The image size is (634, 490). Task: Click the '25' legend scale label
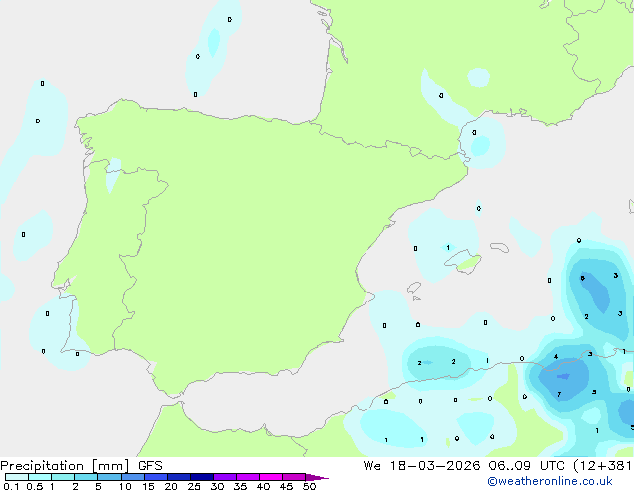click(x=194, y=486)
